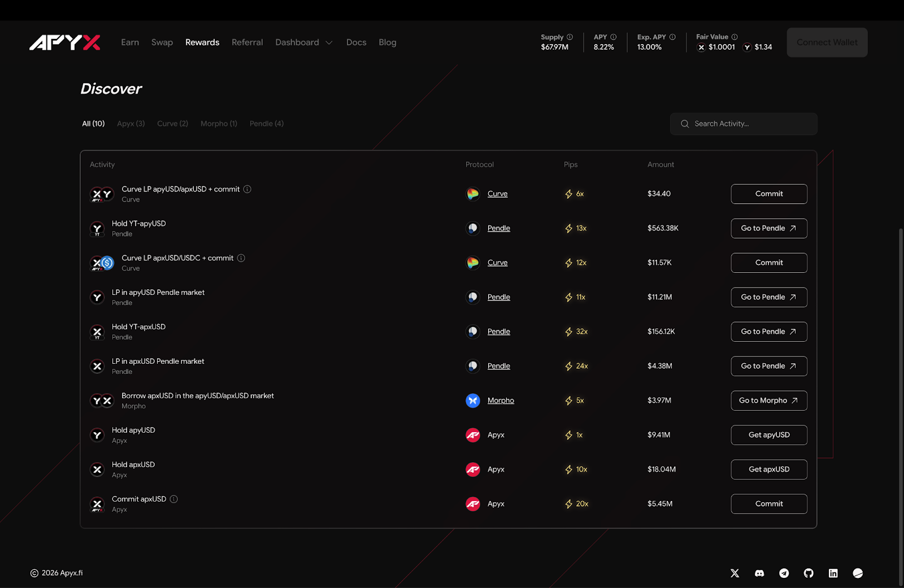Image resolution: width=904 pixels, height=588 pixels.
Task: Filter activities by Pendle (4)
Action: click(267, 124)
